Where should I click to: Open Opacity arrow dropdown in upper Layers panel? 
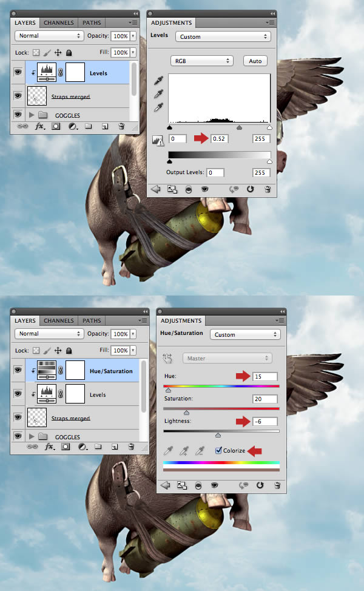point(133,36)
